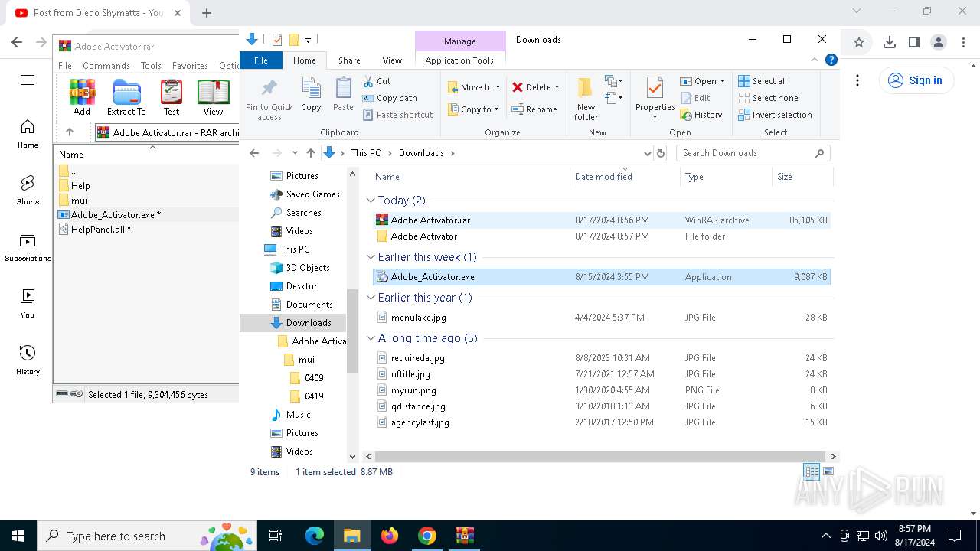The width and height of the screenshot is (980, 551).
Task: Pin to Quick access in Explorer ribbon
Action: tap(269, 99)
